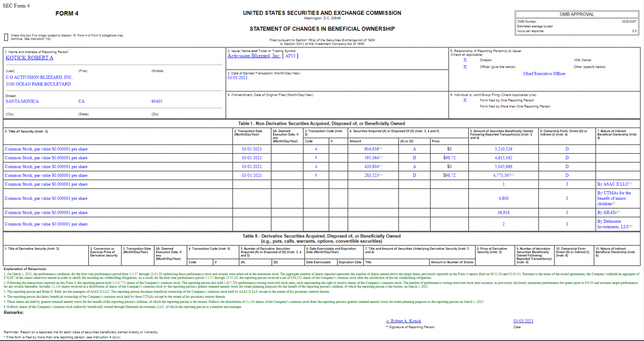Click the 03/01/2021 earliest transaction date field
Image resolution: width=644 pixels, height=341 pixels.
[237, 78]
